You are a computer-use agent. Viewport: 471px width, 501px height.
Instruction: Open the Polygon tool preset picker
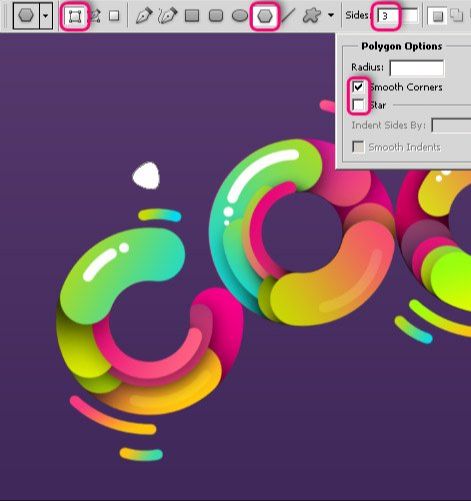[x=26, y=16]
